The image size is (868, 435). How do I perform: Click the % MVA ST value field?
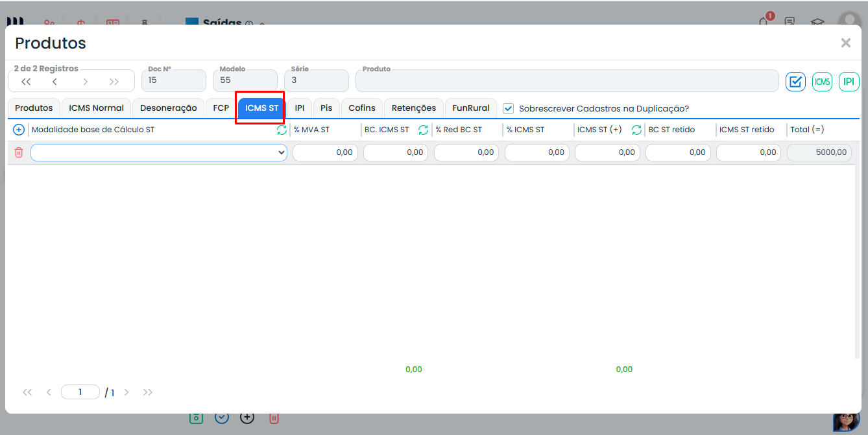325,152
